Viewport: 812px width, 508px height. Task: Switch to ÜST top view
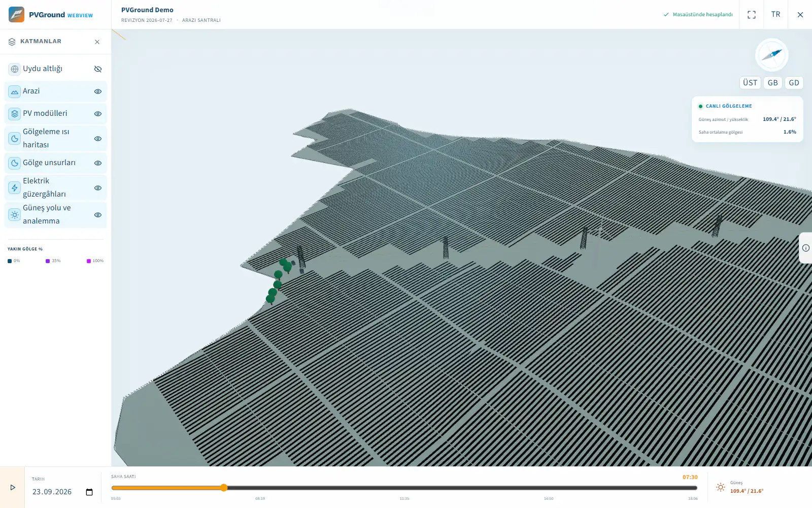click(750, 83)
